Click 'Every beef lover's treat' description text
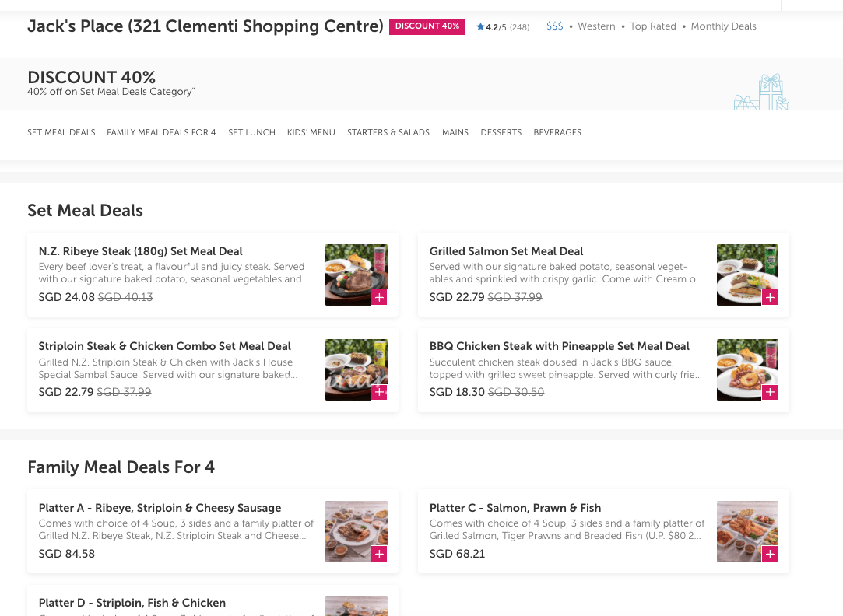This screenshot has height=616, width=843. (175, 273)
